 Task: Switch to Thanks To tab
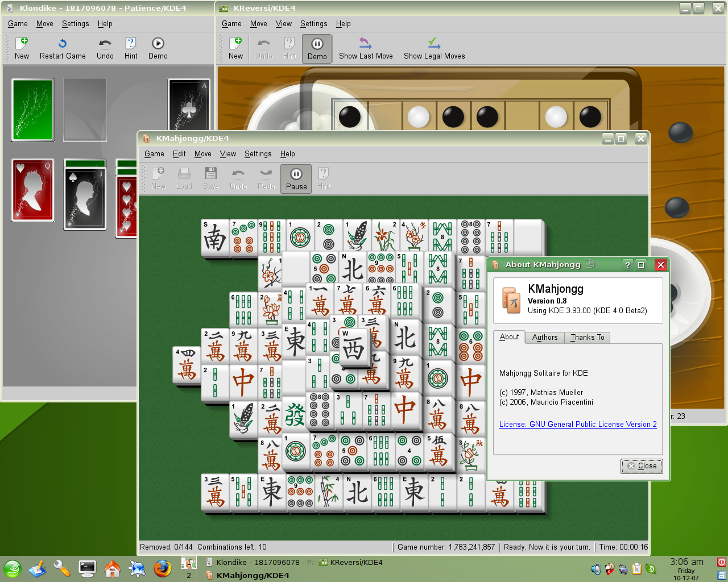tap(587, 338)
